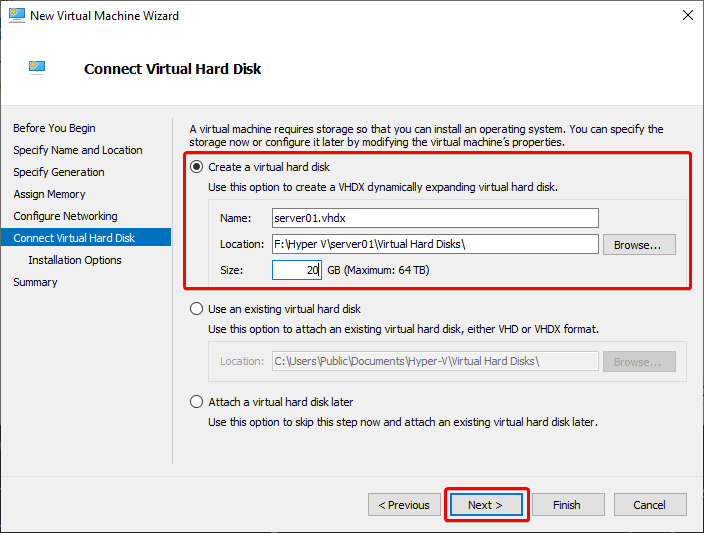Click the Size field showing 20
The image size is (704, 533).
pyautogui.click(x=296, y=270)
